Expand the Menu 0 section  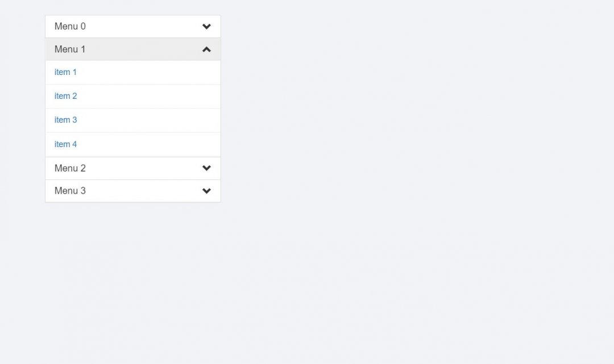click(132, 26)
